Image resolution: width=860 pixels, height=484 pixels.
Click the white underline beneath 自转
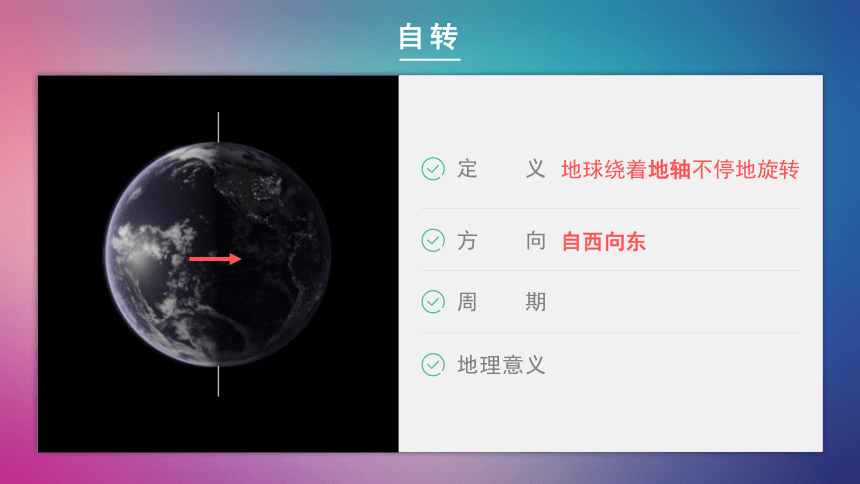(429, 59)
